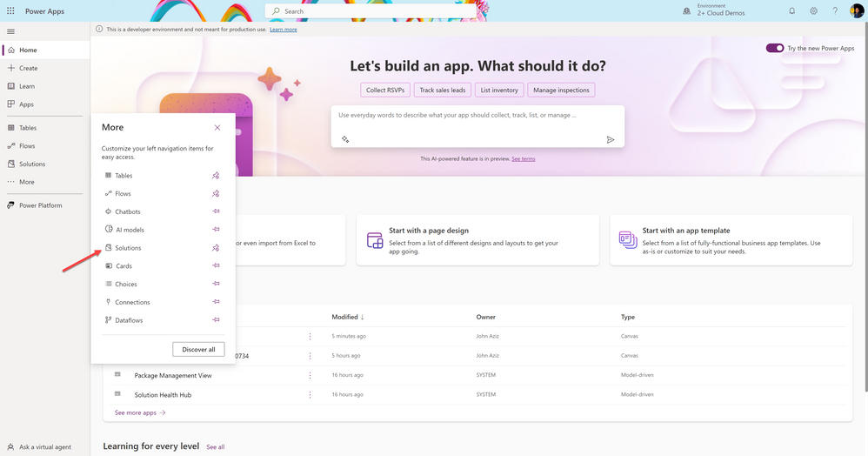Toggle Try the new Power Apps switch
Screen dimensions: 868x456
click(774, 48)
